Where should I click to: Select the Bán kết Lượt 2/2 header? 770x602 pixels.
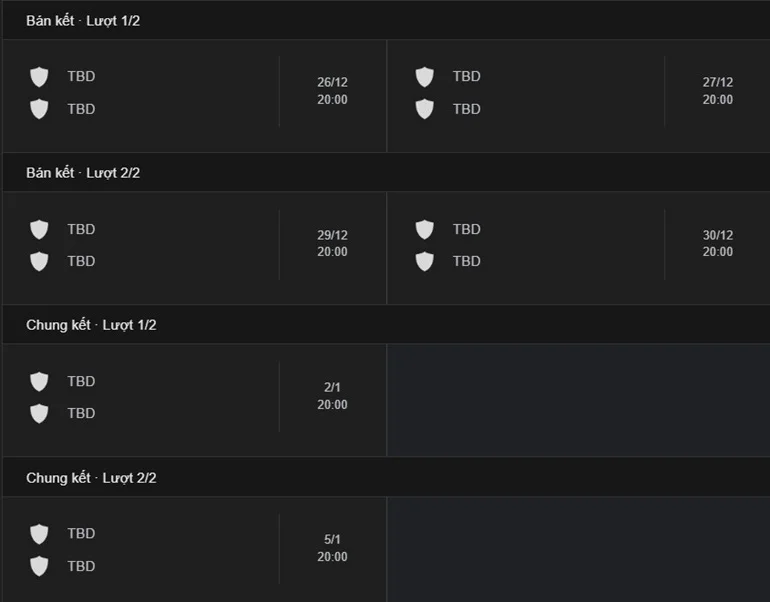pos(83,173)
